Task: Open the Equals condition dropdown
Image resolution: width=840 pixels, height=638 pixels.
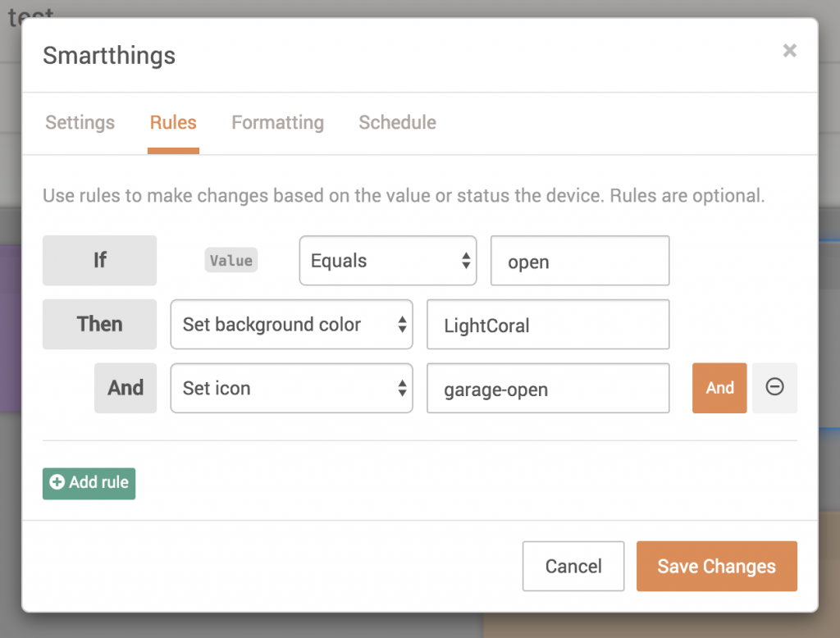Action: [x=388, y=261]
